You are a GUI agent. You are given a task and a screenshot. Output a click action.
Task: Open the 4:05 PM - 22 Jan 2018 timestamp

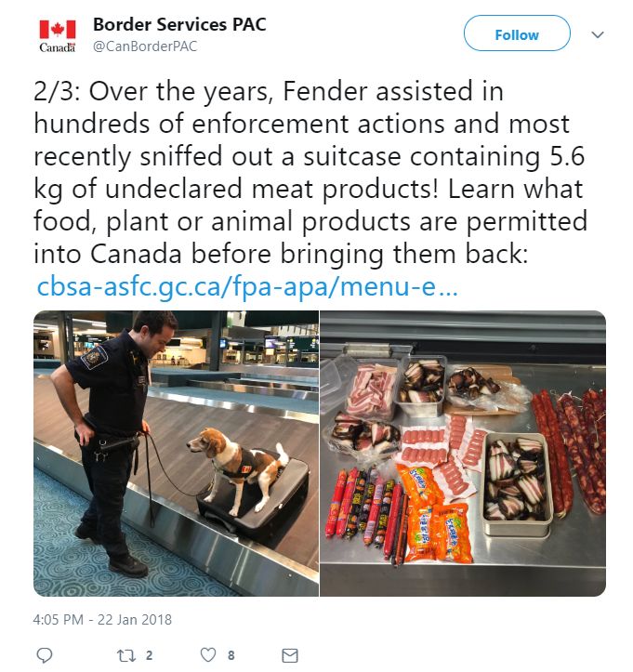102,619
